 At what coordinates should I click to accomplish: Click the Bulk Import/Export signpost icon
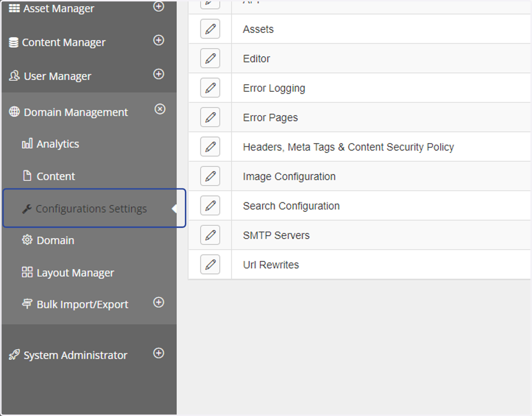tap(27, 304)
